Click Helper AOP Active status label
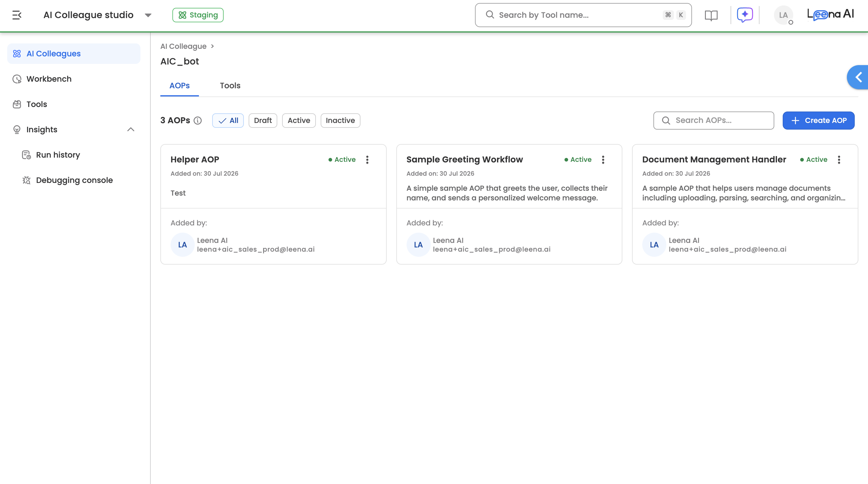This screenshot has height=484, width=868. 342,159
